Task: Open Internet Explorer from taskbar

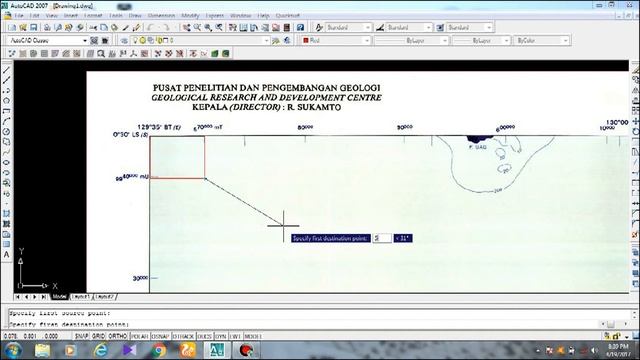Action: (100, 350)
